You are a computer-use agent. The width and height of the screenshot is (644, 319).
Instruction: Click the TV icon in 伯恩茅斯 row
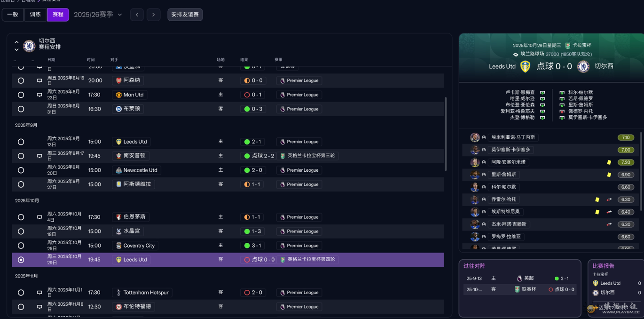pyautogui.click(x=39, y=217)
